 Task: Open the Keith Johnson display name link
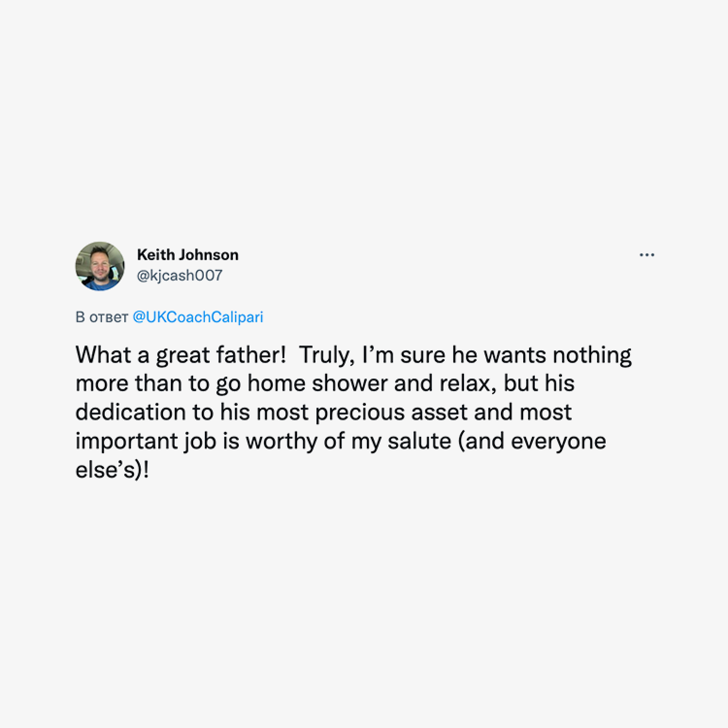pyautogui.click(x=188, y=255)
